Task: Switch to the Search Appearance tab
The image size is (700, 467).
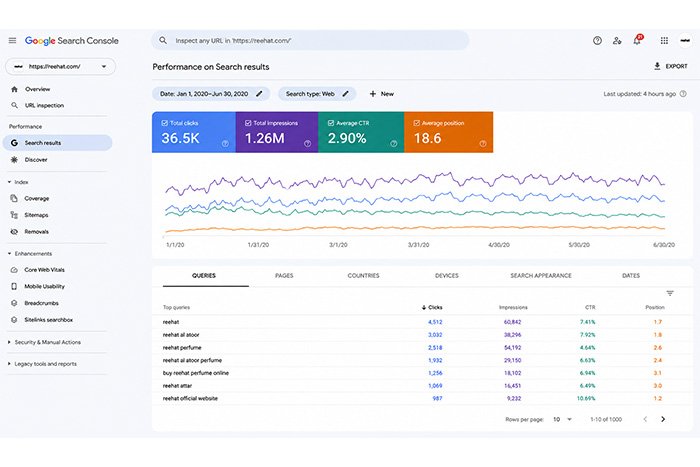Action: click(541, 275)
